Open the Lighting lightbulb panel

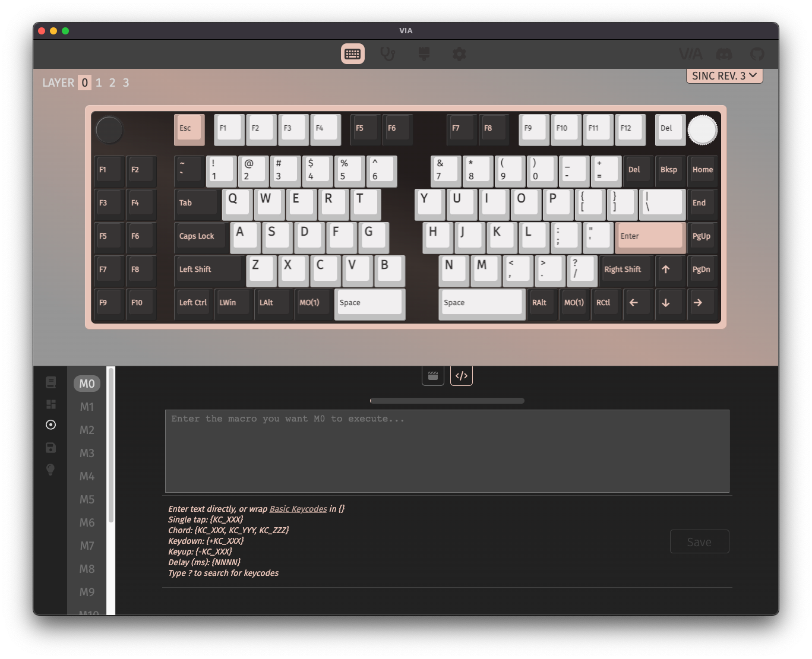(51, 470)
